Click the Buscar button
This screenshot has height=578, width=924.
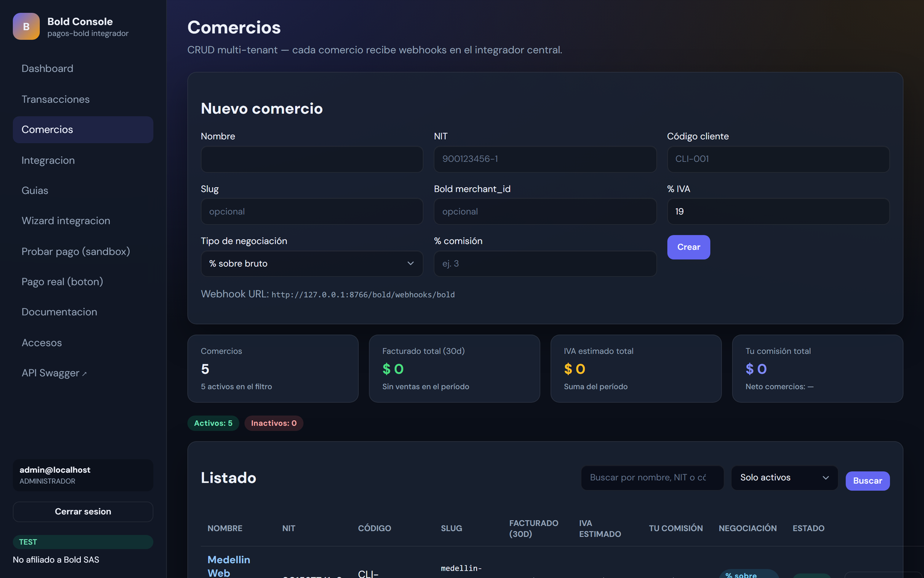[x=867, y=481]
